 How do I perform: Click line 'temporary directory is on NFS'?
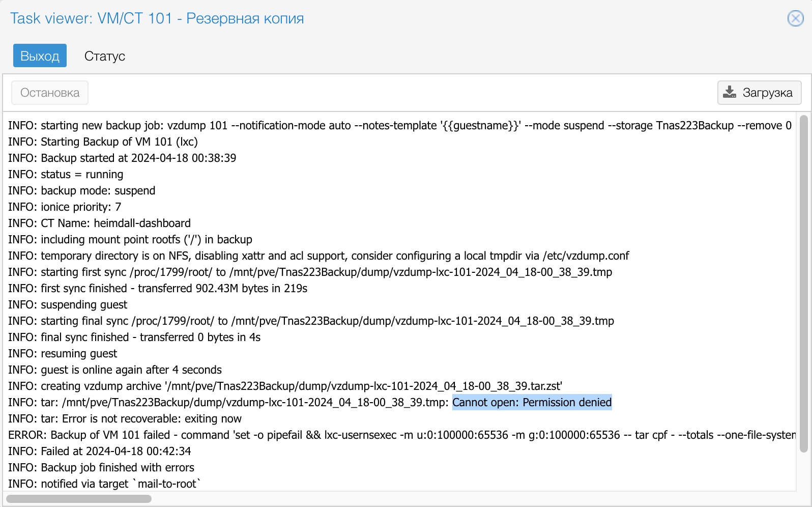click(x=318, y=256)
